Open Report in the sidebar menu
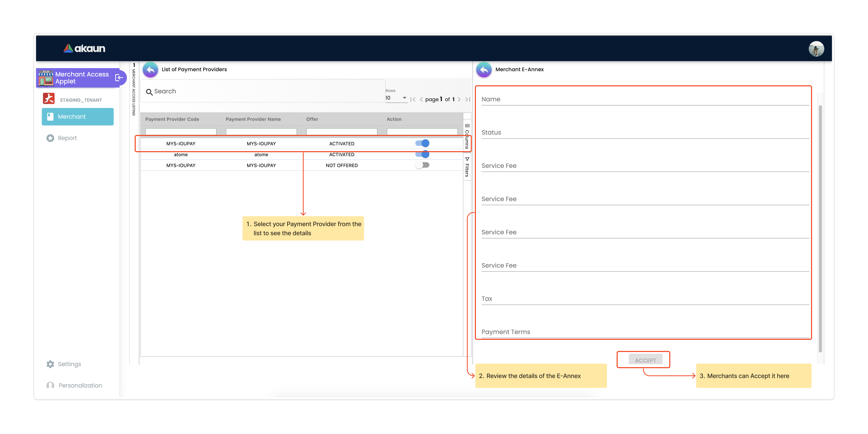 click(67, 138)
